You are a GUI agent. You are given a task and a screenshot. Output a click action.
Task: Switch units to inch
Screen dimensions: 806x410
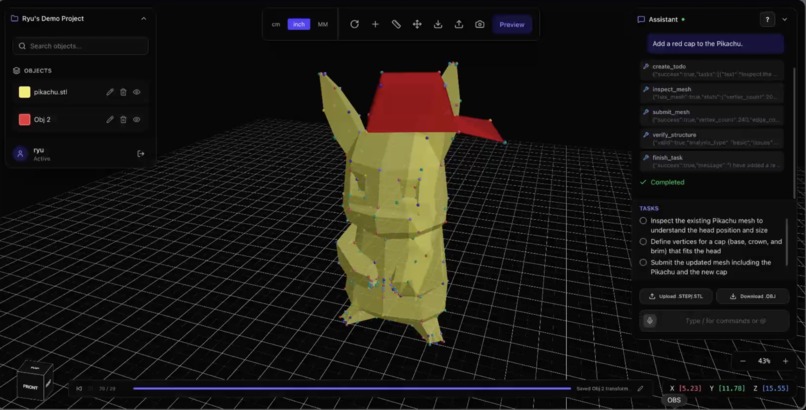[x=299, y=24]
